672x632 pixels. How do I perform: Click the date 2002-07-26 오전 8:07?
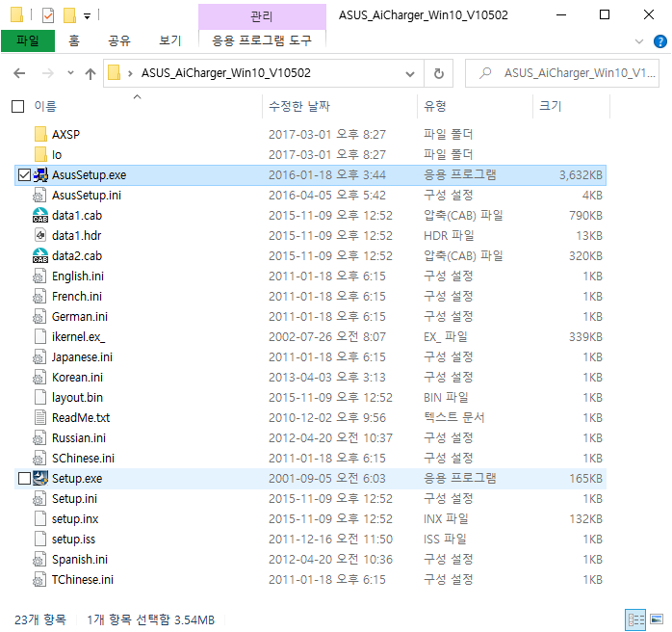click(x=327, y=336)
